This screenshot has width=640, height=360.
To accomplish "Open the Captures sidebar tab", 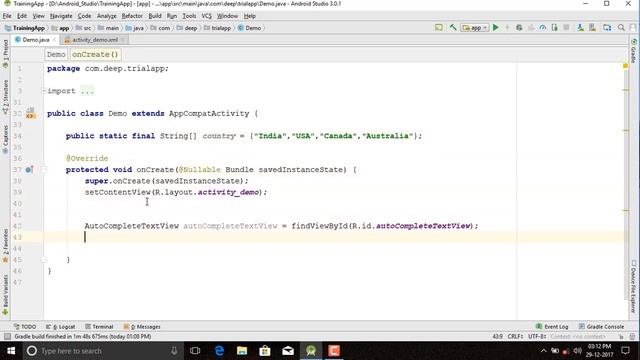I will coord(5,140).
